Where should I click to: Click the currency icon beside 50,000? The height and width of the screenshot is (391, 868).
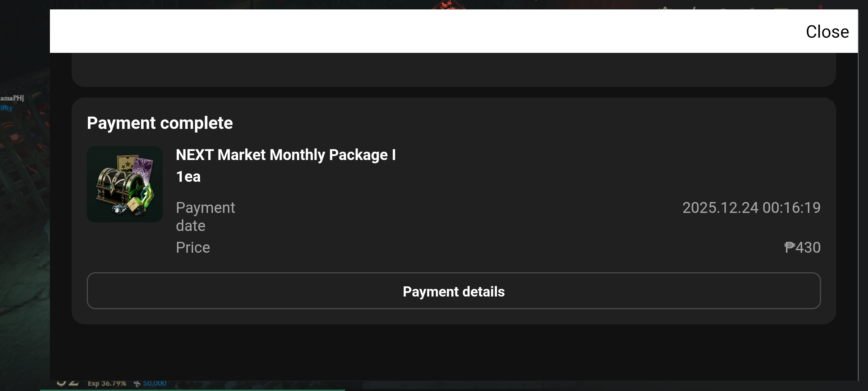[x=137, y=383]
